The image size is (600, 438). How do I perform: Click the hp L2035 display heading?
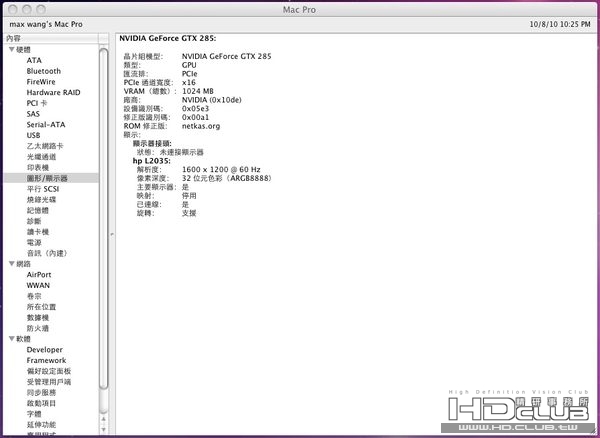click(x=152, y=161)
